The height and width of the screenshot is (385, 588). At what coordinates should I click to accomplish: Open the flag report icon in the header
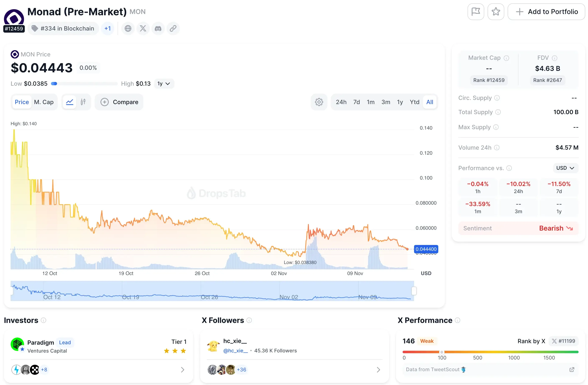(476, 11)
